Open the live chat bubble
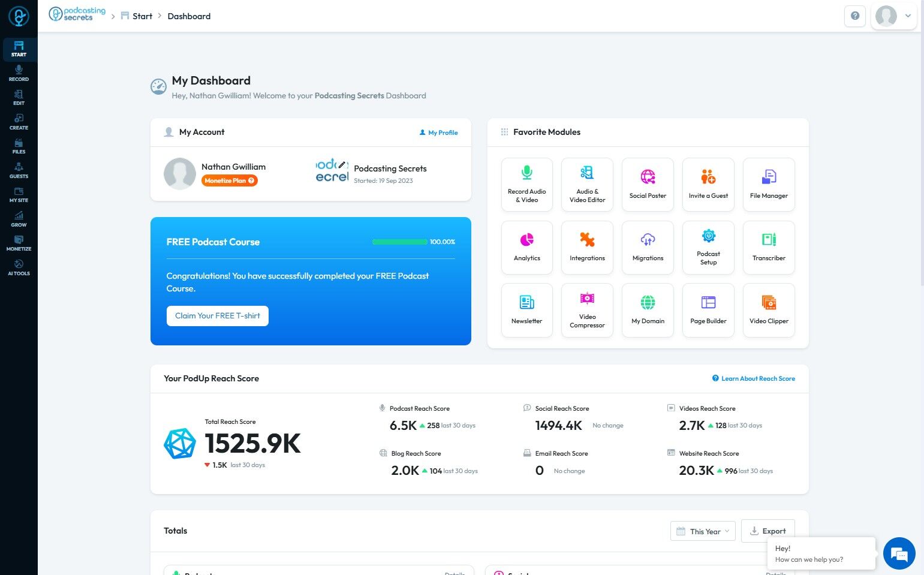924x575 pixels. [x=899, y=553]
